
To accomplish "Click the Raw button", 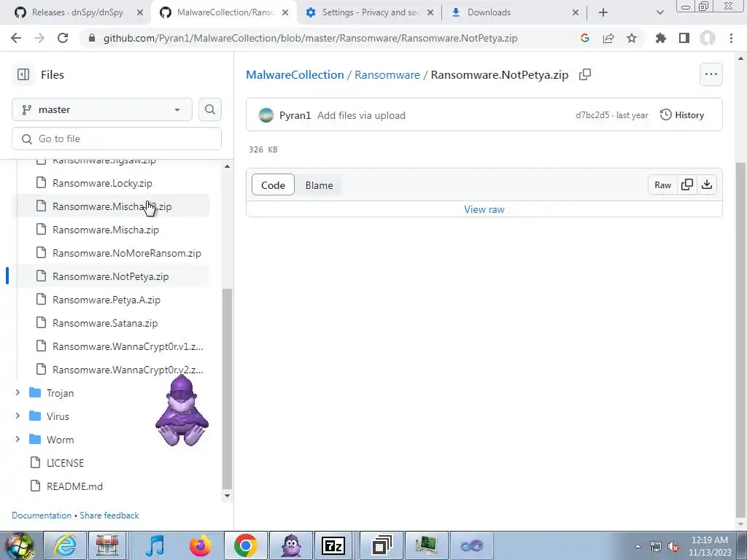I will pos(662,184).
